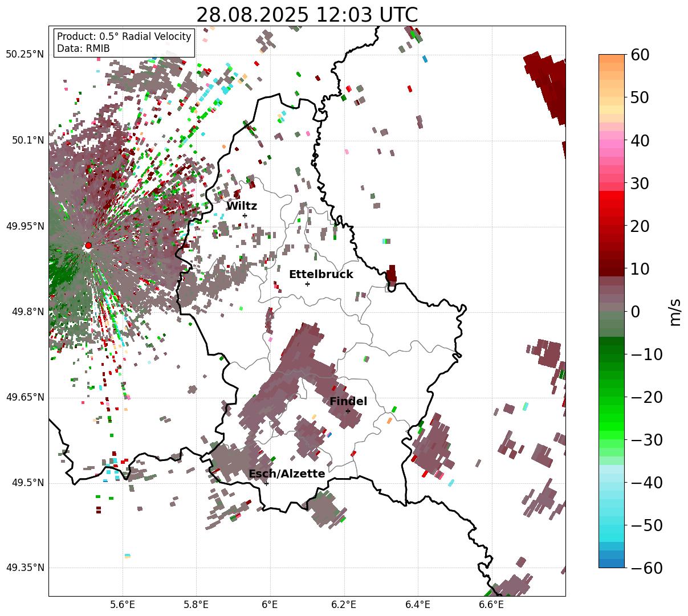Image resolution: width=688 pixels, height=616 pixels.
Task: Click the 'Product: 0.5° Radial Velocity' legend line
Action: 124,36
